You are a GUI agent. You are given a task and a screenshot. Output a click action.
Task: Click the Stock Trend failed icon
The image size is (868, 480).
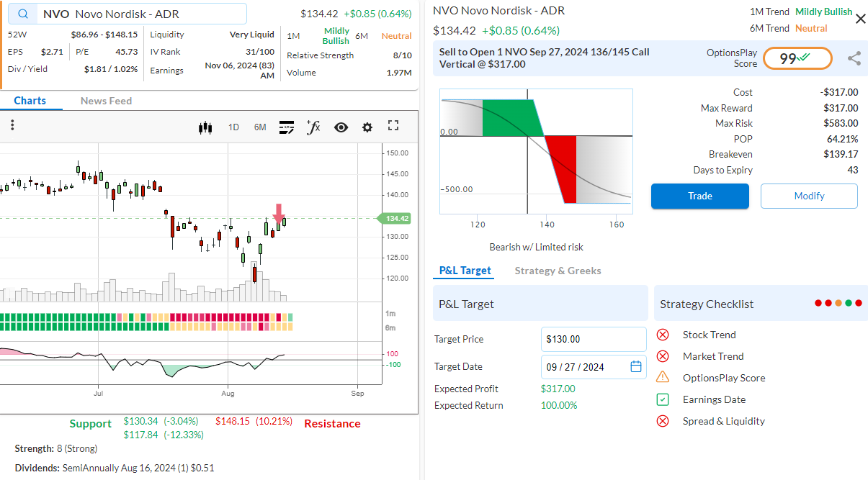pyautogui.click(x=663, y=335)
